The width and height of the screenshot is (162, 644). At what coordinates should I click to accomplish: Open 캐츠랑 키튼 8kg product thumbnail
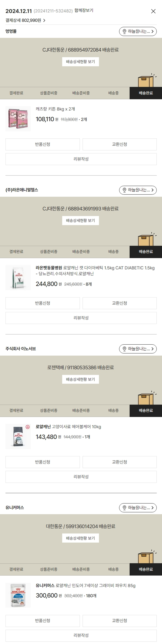18,119
